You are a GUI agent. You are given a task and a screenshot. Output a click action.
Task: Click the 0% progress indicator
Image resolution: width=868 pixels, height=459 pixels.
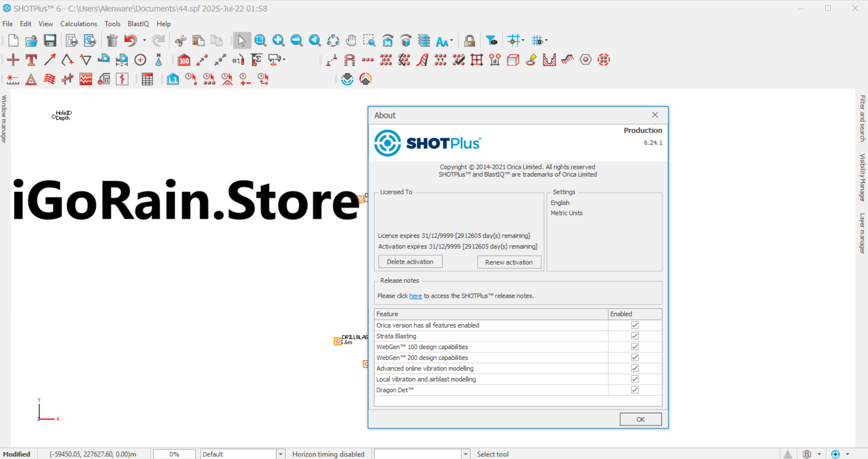174,454
